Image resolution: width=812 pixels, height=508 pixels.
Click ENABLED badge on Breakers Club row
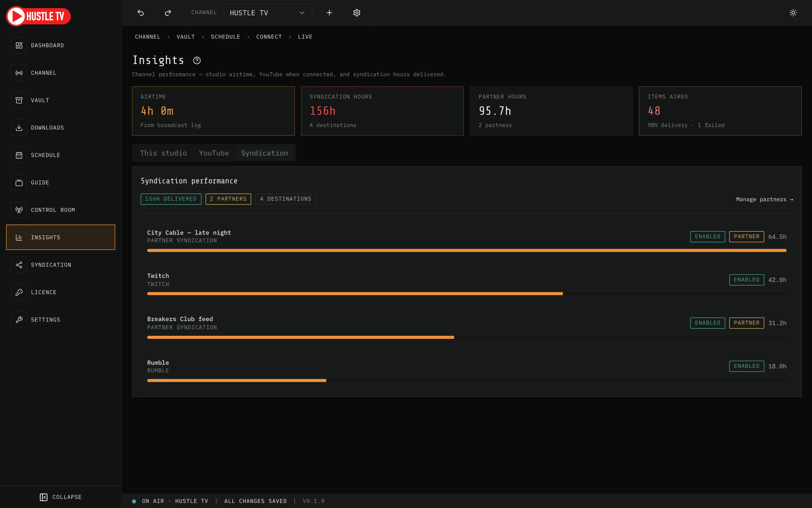[707, 323]
